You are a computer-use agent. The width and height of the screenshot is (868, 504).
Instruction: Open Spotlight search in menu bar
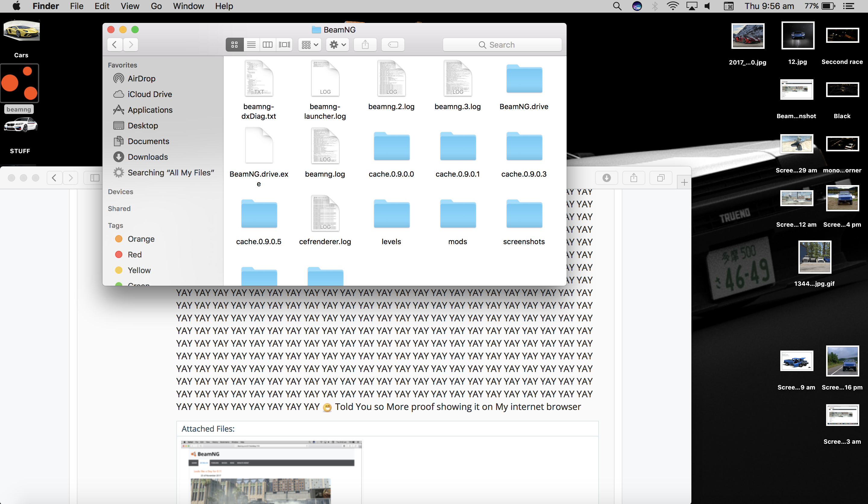[617, 6]
